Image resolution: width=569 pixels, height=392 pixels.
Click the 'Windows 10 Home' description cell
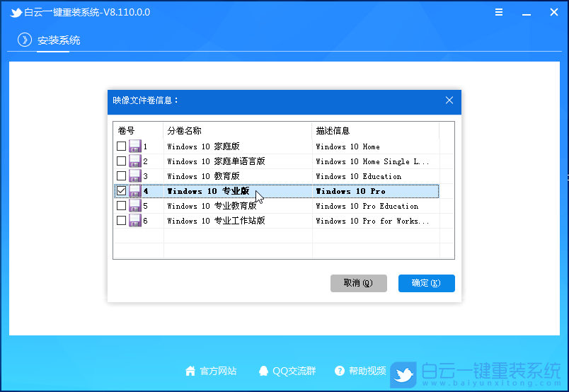[x=376, y=146]
